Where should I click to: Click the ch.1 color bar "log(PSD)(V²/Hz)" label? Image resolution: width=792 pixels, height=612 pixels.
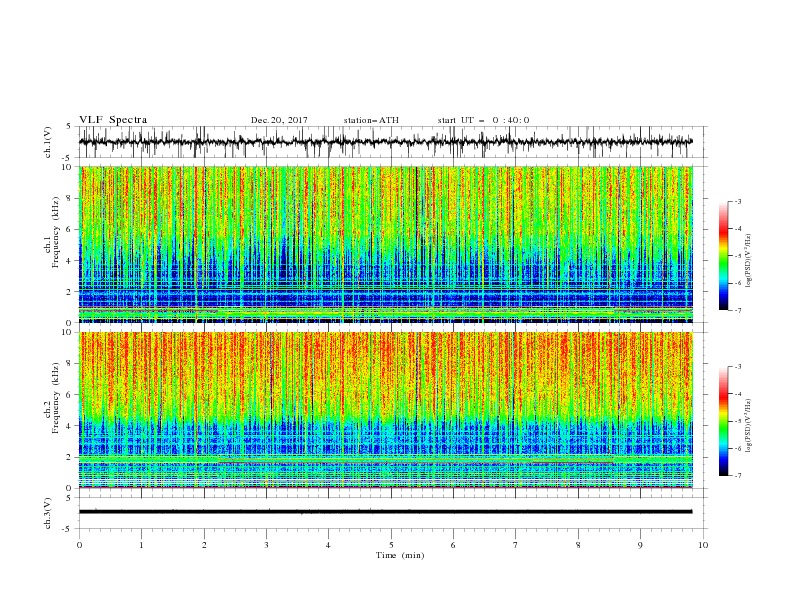749,261
